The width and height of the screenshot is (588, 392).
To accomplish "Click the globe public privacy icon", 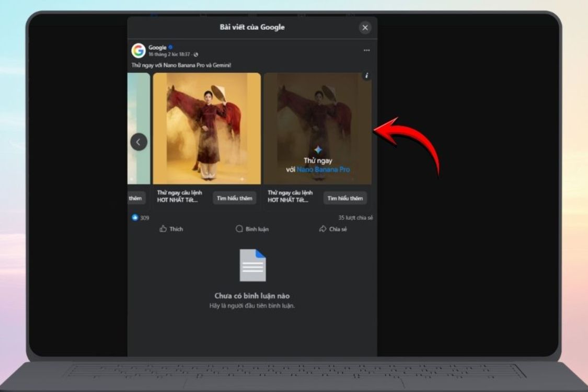I will click(x=196, y=54).
